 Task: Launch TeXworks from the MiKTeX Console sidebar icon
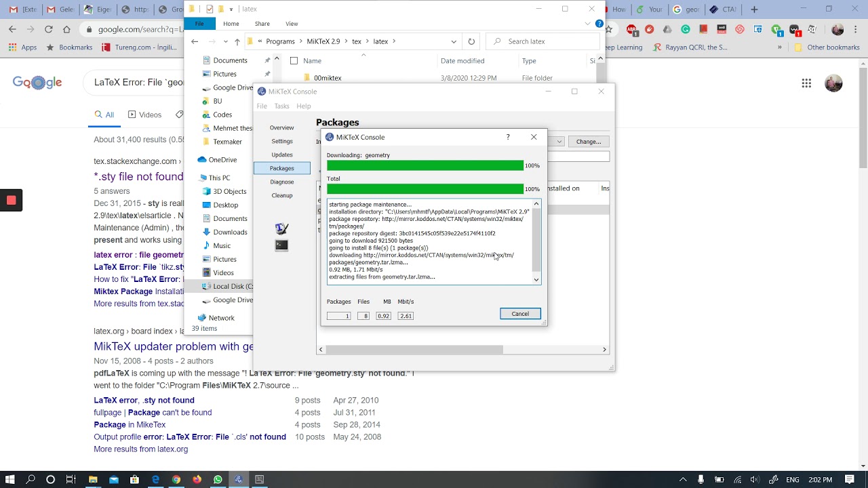pyautogui.click(x=281, y=228)
